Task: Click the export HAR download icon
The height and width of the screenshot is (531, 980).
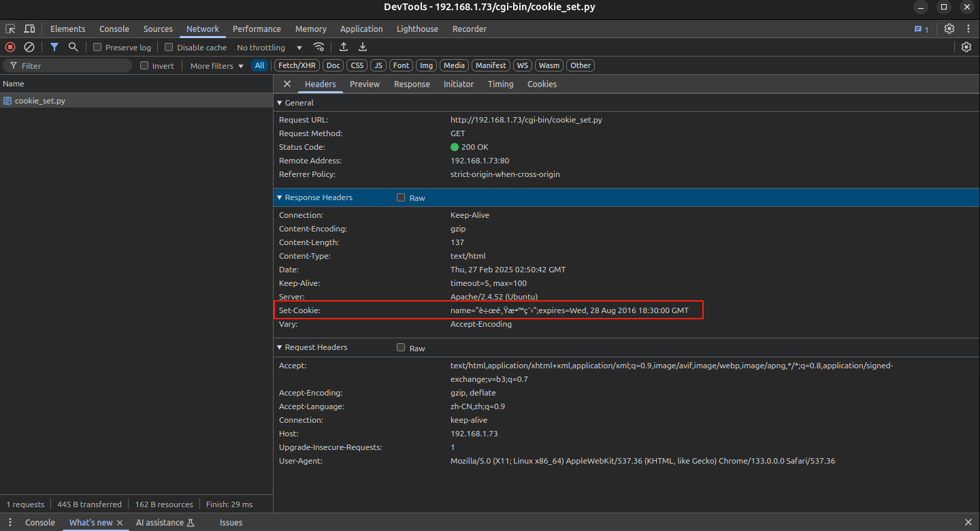Action: tap(363, 47)
